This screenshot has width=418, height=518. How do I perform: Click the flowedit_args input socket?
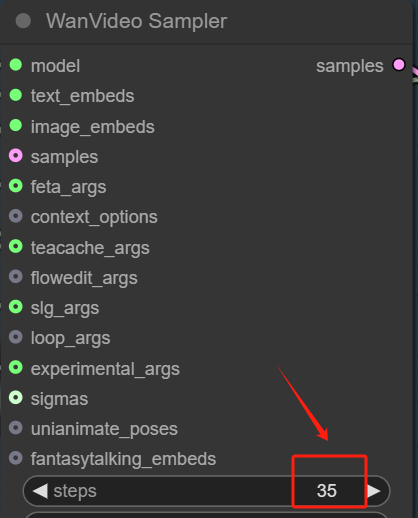[x=16, y=277]
